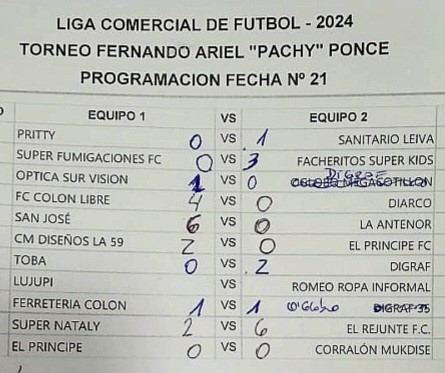This screenshot has height=373, width=445.
Task: Select EL PRINCIPE FC in Equipo 2
Action: (x=390, y=246)
